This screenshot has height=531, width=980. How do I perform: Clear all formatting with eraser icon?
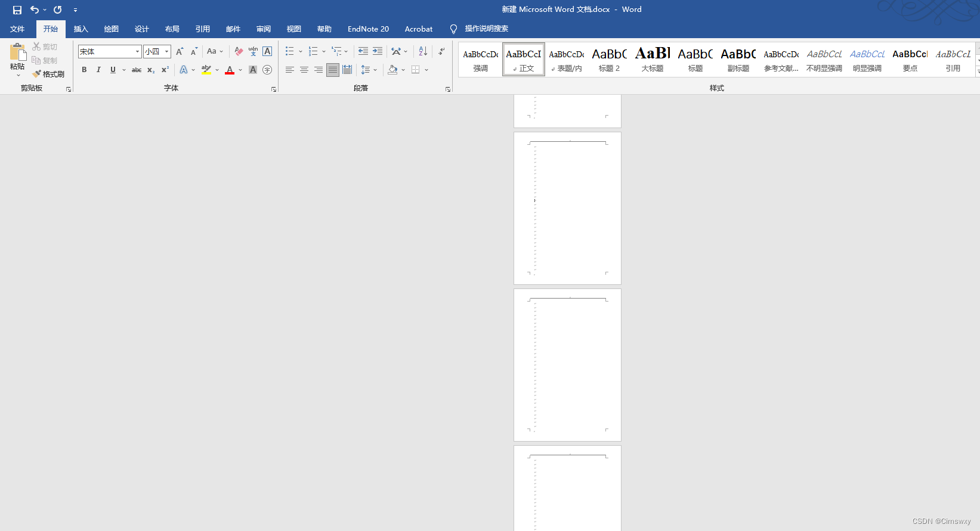(239, 52)
